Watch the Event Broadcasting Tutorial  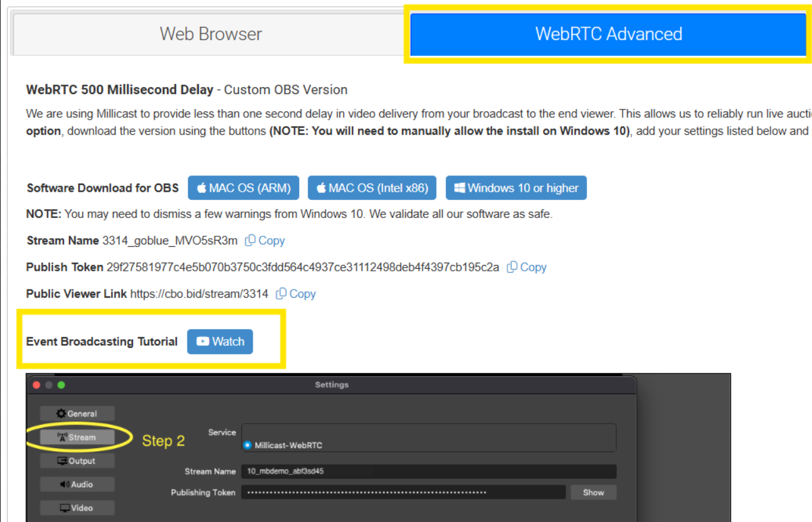[220, 342]
